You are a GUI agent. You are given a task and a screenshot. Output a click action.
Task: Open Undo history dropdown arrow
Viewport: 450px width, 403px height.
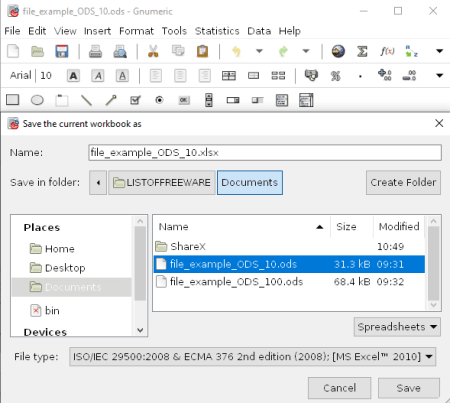click(259, 51)
